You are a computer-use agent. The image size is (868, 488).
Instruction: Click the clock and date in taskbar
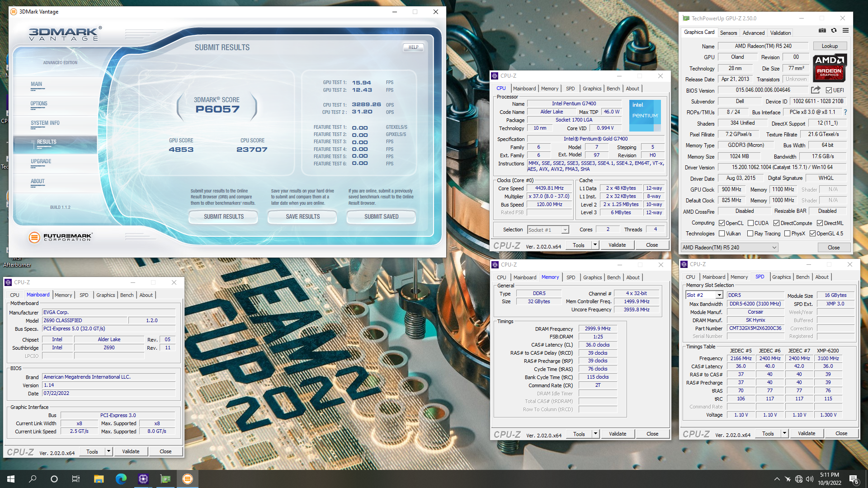[830, 479]
